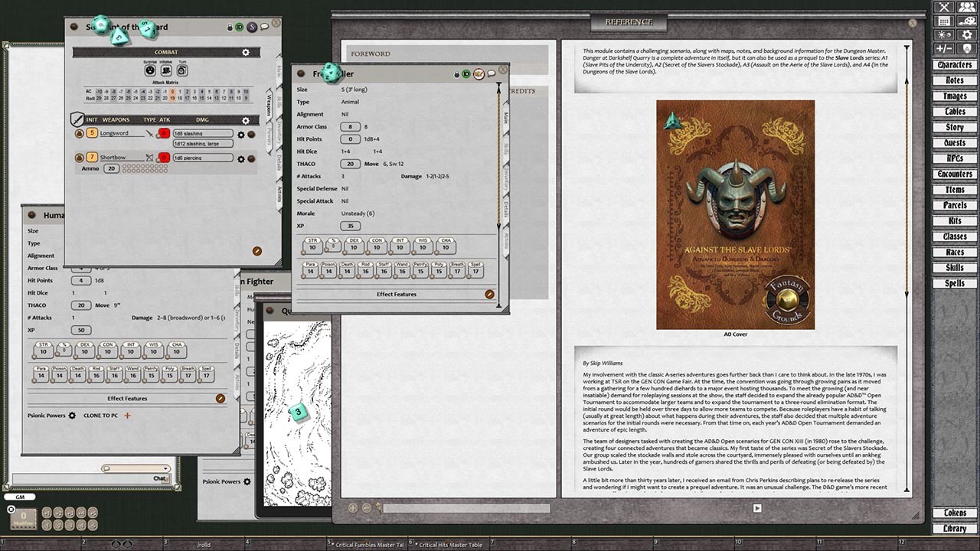Open the Combat section settings gear
This screenshot has width=980, height=551.
pos(246,52)
